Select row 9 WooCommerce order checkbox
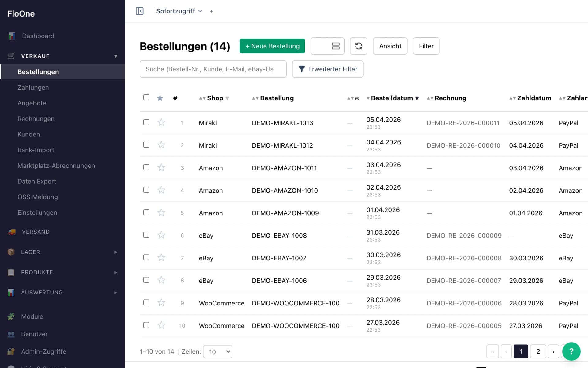The image size is (588, 368). 146,302
